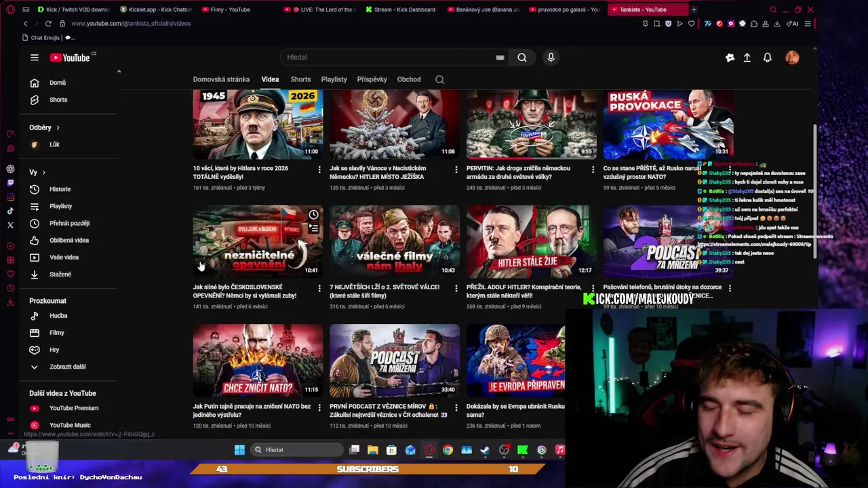Open options menu for 10 věcí Hitlera video
The width and height of the screenshot is (868, 488).
point(319,169)
